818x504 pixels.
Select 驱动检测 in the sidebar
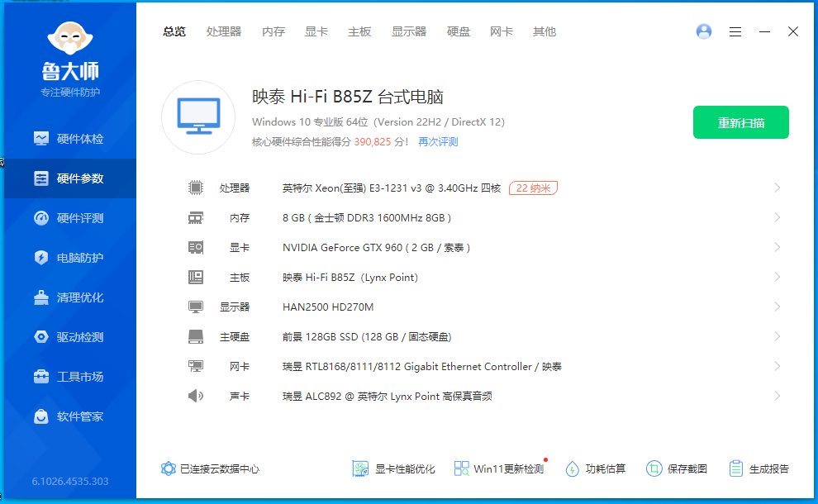pyautogui.click(x=70, y=337)
